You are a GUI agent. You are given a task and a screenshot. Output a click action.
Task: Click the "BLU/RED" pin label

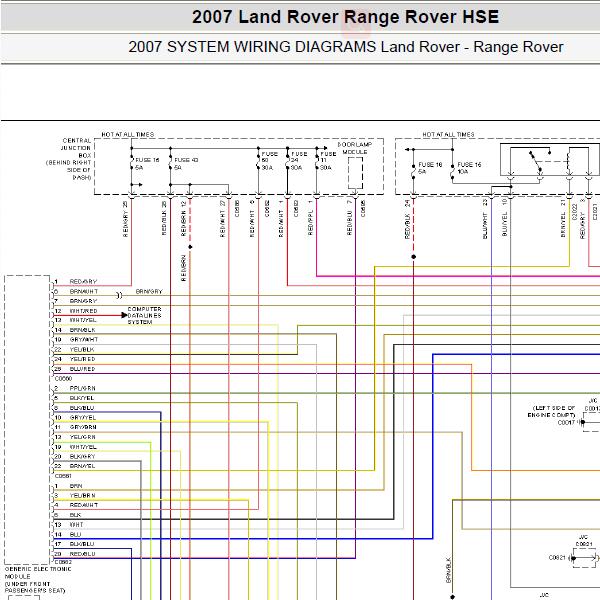(x=82, y=369)
